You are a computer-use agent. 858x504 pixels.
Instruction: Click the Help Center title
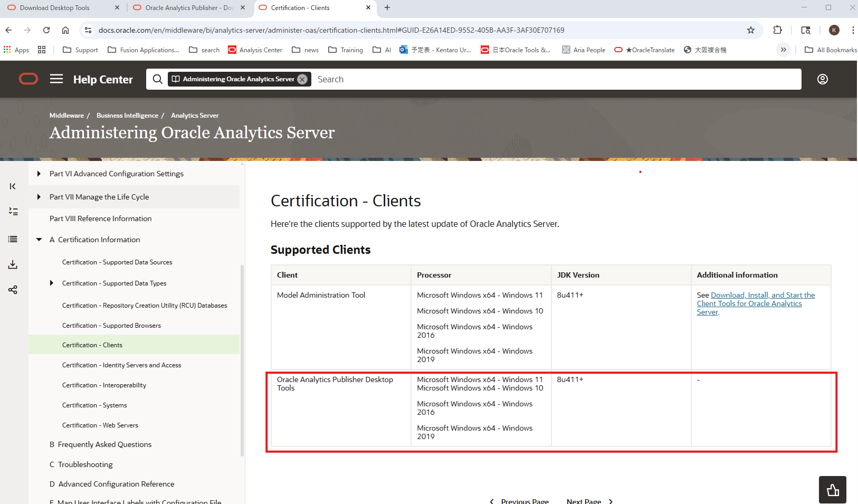103,79
